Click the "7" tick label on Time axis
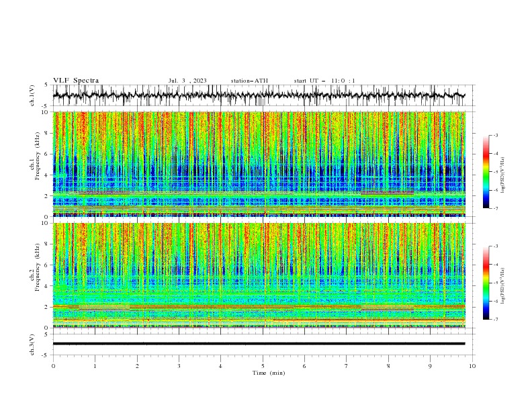This screenshot has width=532, height=411. click(x=347, y=366)
